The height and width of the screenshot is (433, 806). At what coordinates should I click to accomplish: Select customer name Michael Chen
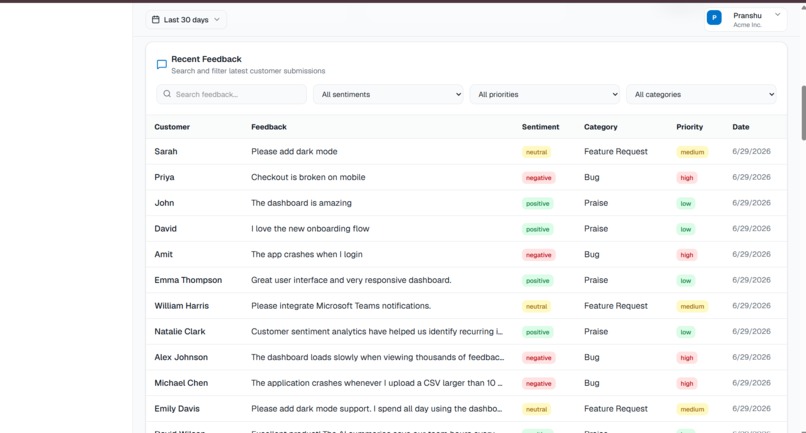(181, 383)
